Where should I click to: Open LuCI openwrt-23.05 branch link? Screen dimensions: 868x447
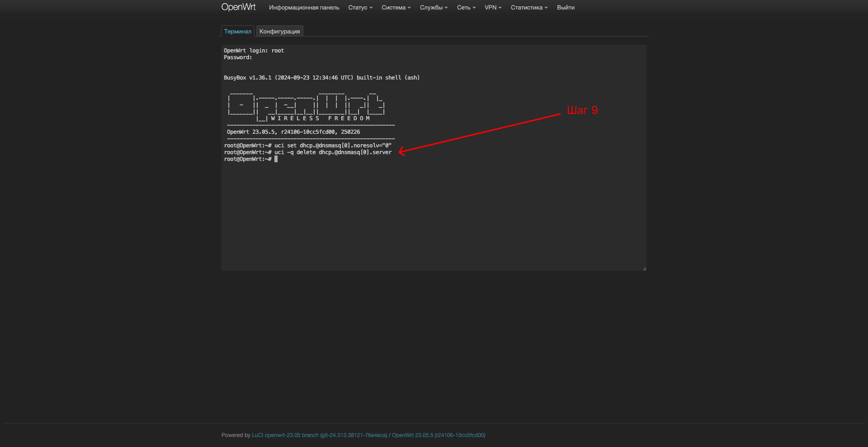point(320,435)
